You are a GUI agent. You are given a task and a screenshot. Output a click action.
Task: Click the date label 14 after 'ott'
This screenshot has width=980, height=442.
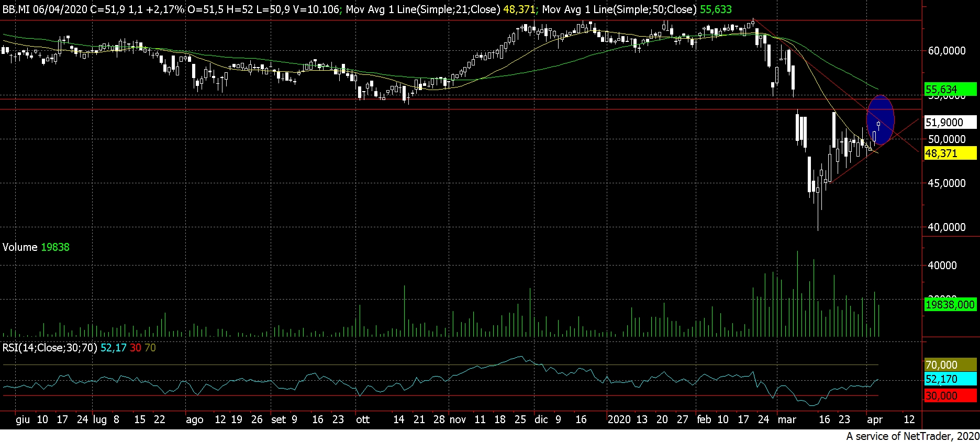399,419
